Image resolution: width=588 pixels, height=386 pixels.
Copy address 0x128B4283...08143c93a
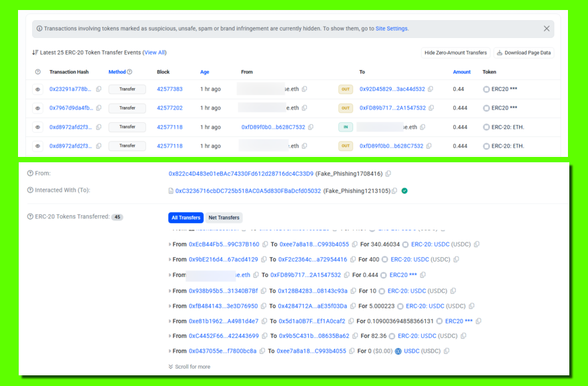coord(353,291)
